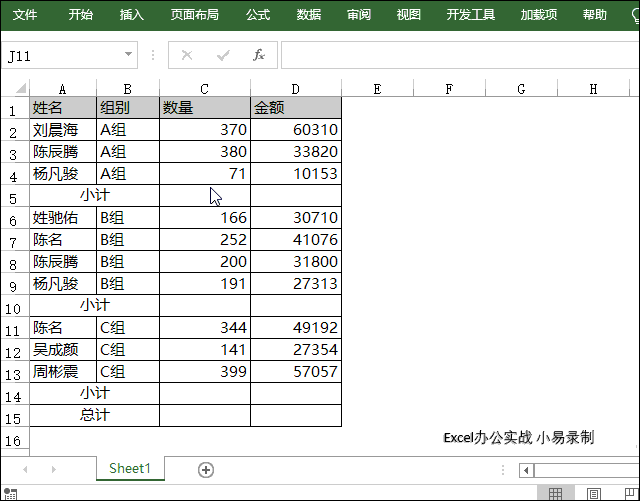Screen dimensions: 640x501
Task: Select the 小计 cell in row 14
Action: tap(94, 394)
